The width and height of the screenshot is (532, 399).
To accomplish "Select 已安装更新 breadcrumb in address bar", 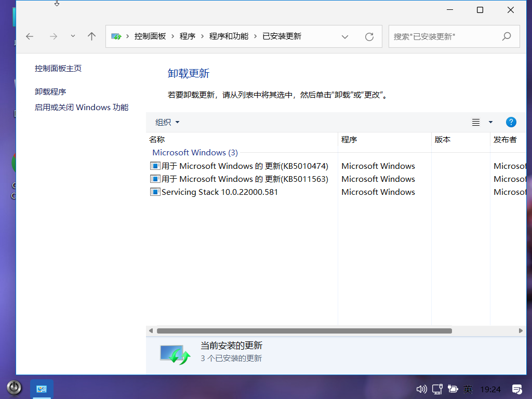I will [x=282, y=36].
